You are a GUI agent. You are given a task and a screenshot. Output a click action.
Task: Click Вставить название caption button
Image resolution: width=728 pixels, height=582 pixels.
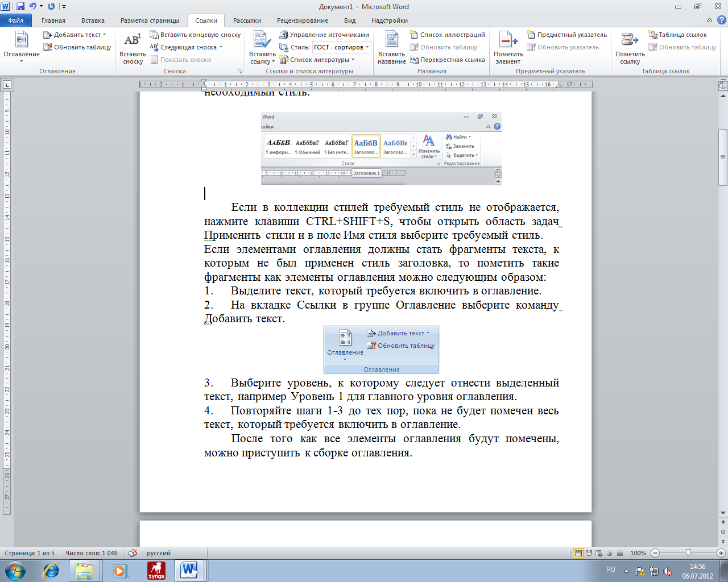point(392,48)
